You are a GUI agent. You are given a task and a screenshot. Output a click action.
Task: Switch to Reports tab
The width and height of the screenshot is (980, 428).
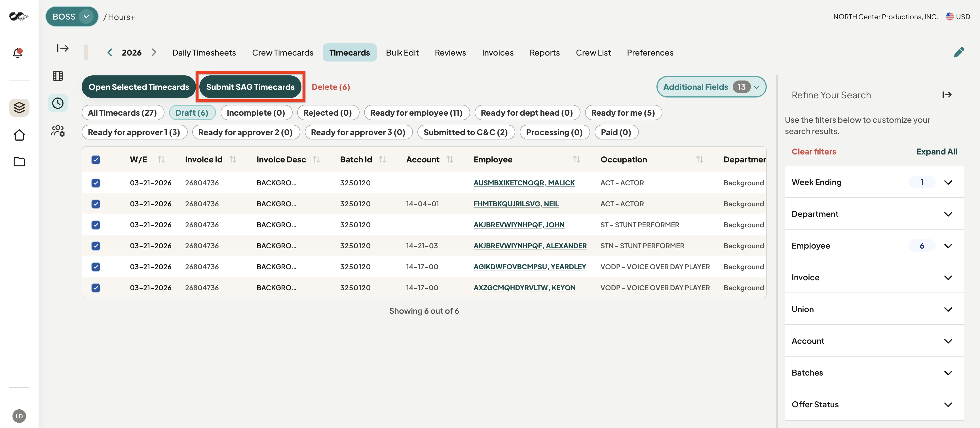[544, 52]
